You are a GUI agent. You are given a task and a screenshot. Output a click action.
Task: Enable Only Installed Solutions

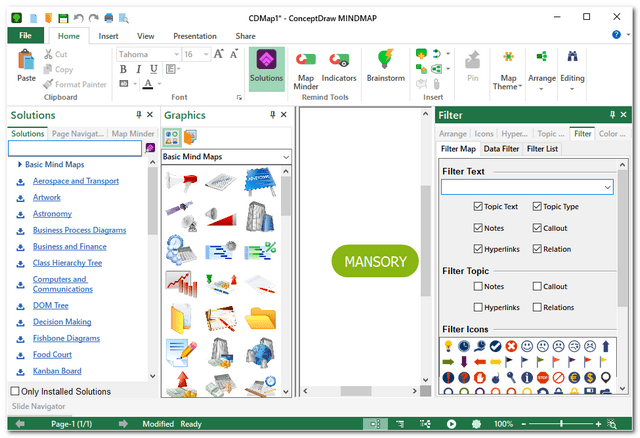[x=15, y=391]
